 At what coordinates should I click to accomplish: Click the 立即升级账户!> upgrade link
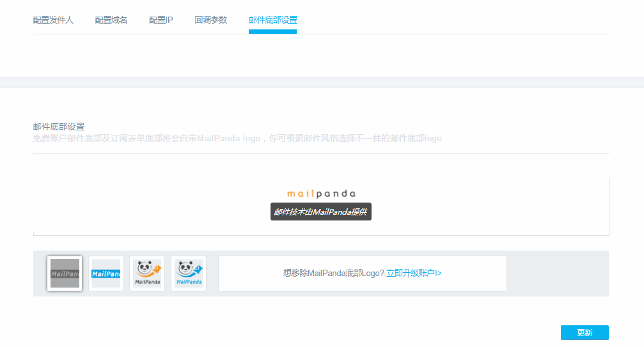(x=414, y=273)
